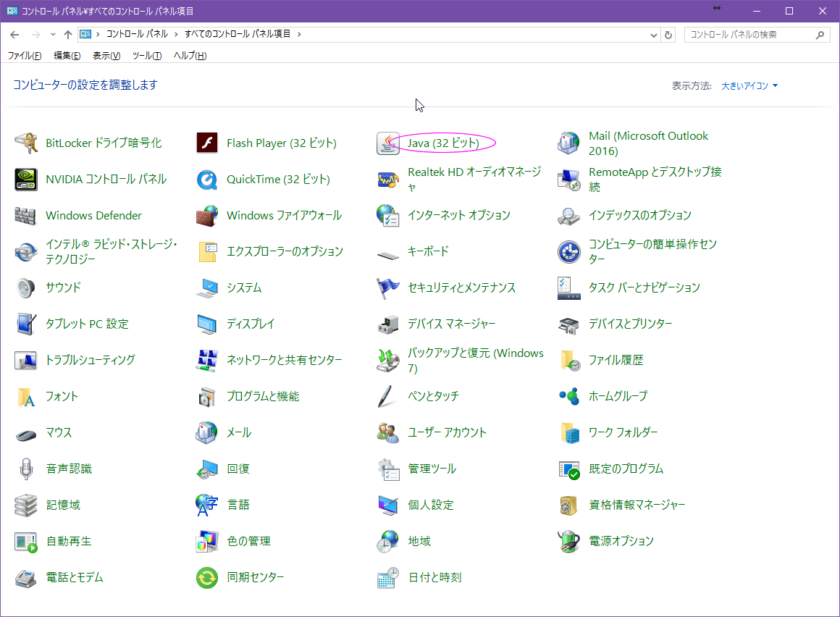
Task: Open the Flash Player icon
Action: tap(207, 143)
